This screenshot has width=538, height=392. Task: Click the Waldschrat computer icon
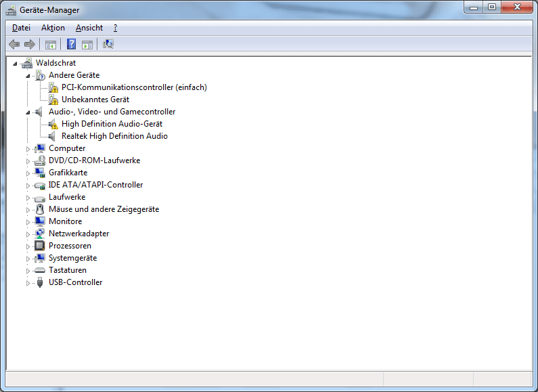(27, 63)
